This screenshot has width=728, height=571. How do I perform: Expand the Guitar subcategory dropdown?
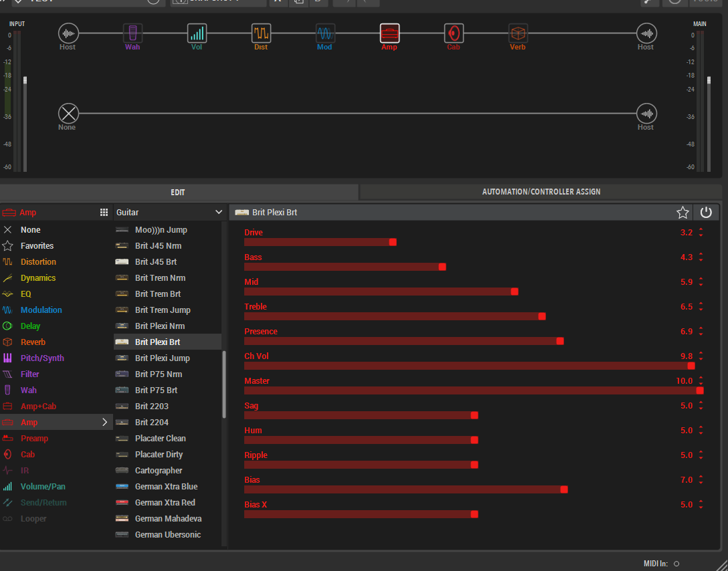(x=169, y=212)
